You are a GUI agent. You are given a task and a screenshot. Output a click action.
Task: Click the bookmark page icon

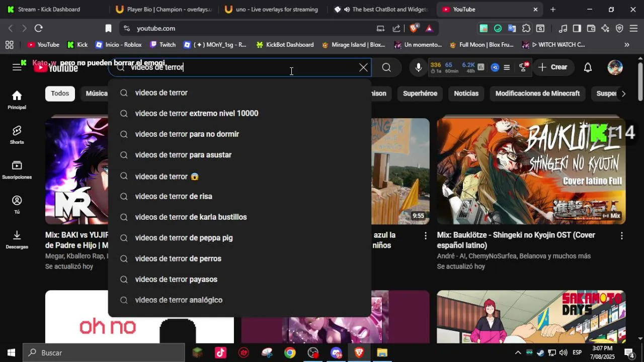click(108, 28)
